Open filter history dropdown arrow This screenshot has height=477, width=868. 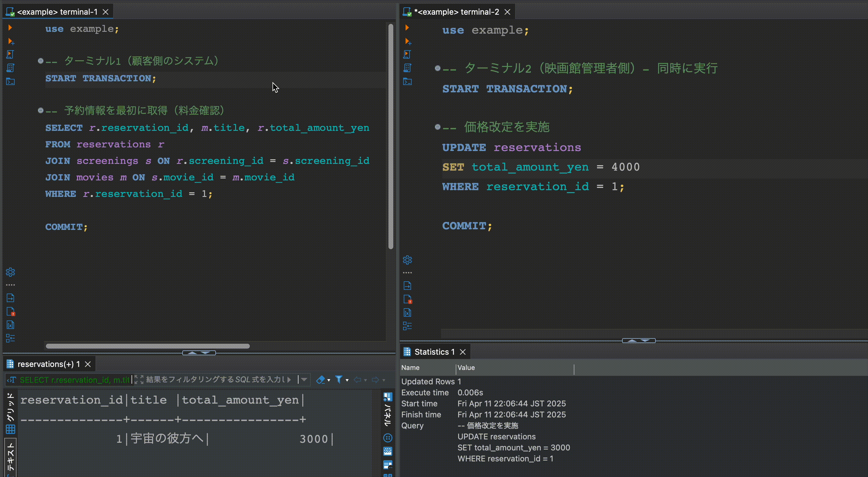(x=304, y=380)
